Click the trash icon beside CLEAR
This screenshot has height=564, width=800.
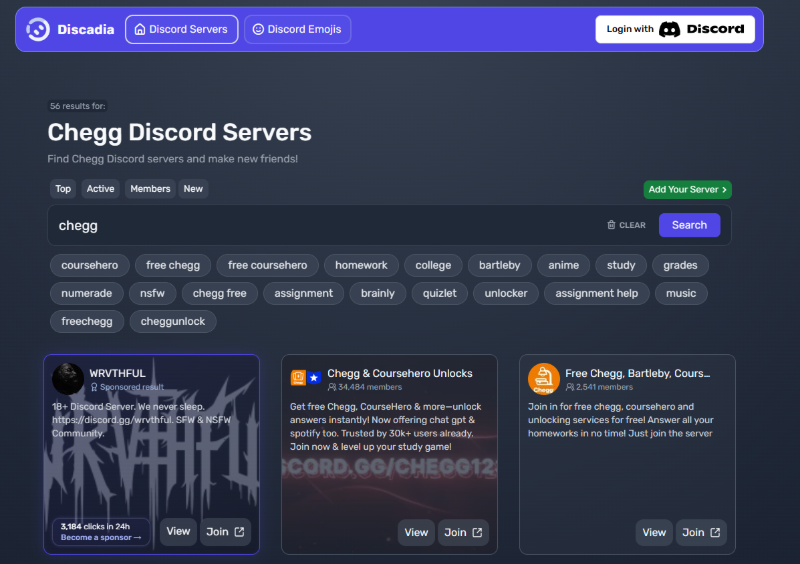pos(611,225)
